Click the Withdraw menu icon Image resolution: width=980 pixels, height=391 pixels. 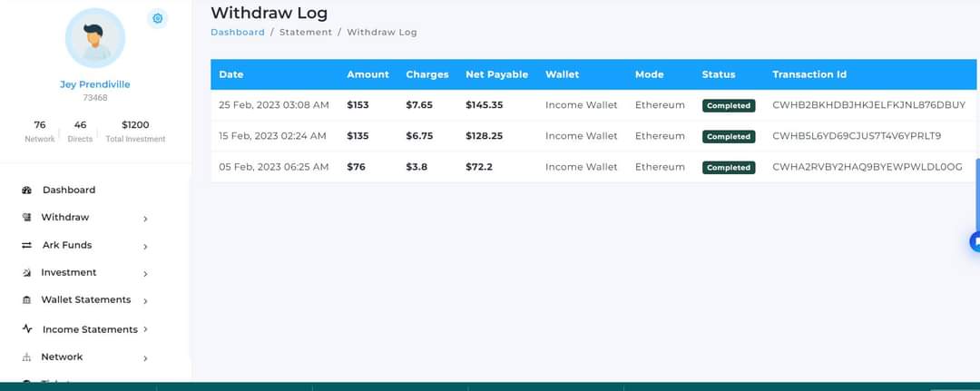point(26,218)
